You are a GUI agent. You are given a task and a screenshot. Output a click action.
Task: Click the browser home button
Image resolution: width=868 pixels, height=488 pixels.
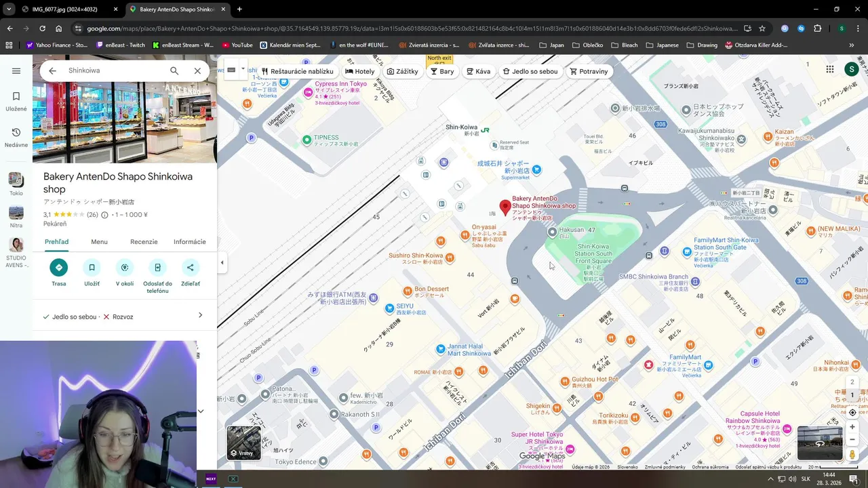59,28
